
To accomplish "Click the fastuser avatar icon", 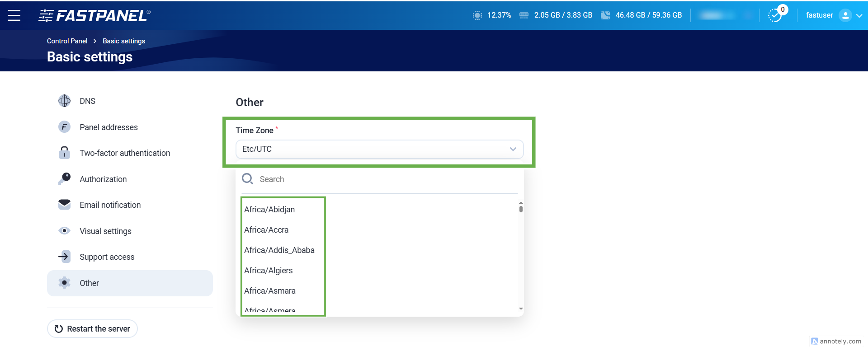I will point(844,15).
